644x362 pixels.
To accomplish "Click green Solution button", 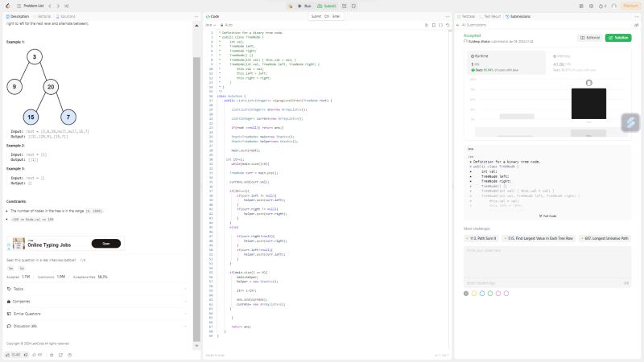I will pyautogui.click(x=618, y=38).
